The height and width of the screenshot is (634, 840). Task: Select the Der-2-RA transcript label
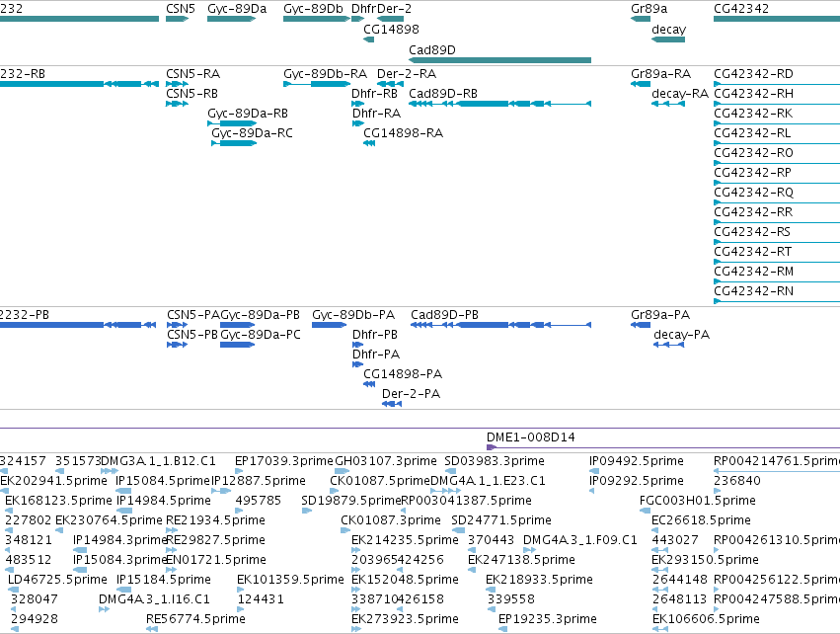coord(407,74)
